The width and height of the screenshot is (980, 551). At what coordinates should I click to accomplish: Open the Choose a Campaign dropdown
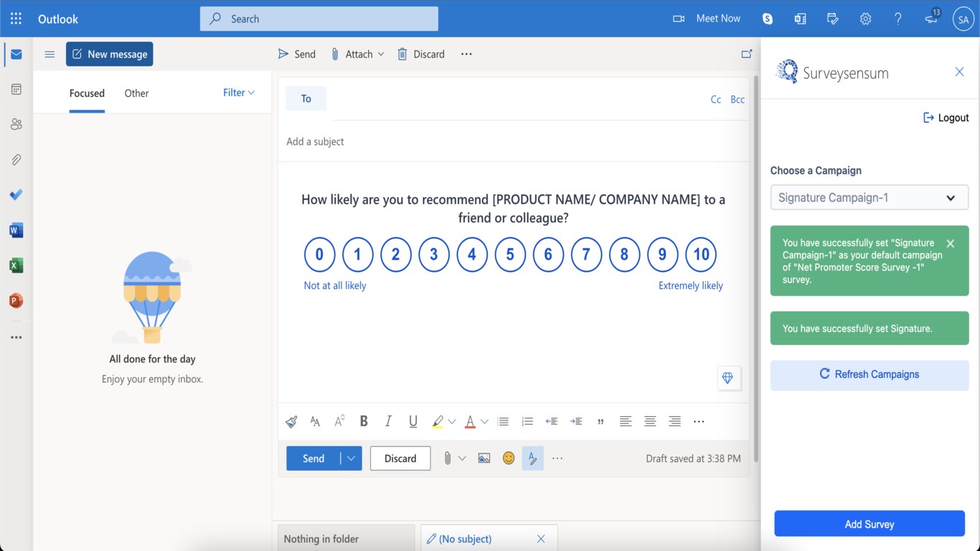870,198
